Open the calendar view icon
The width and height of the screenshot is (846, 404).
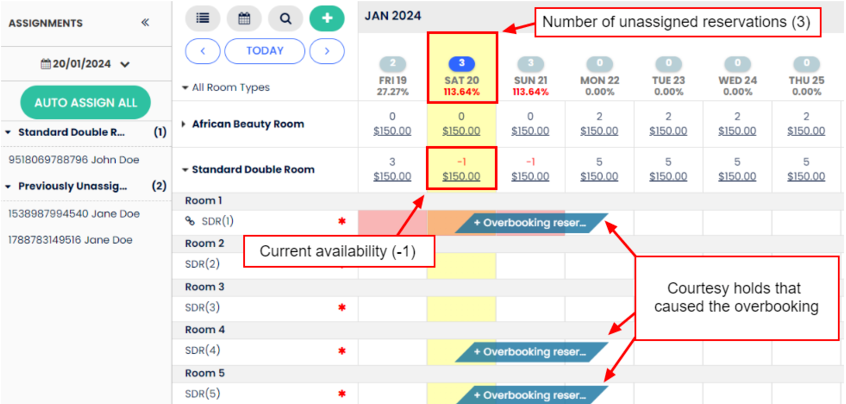[244, 18]
